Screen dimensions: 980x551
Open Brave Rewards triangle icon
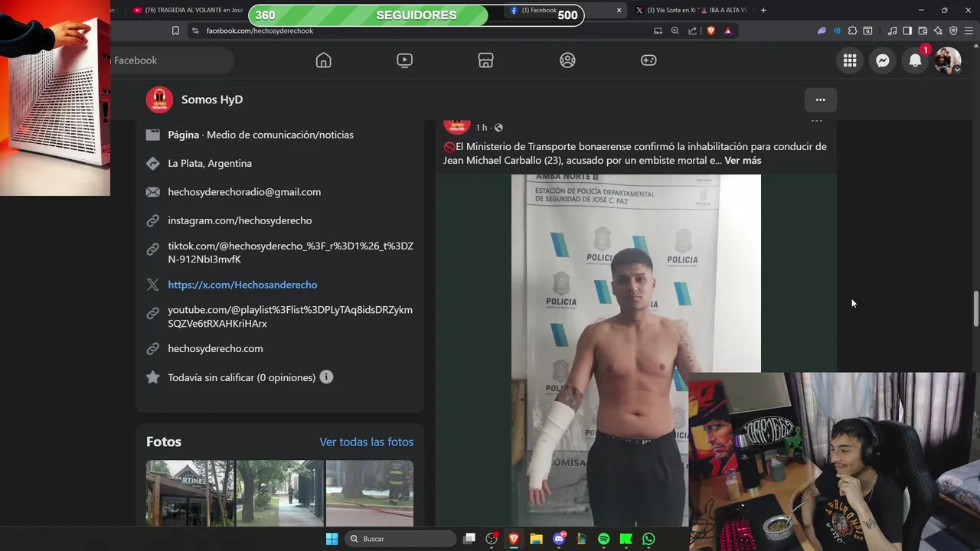(728, 31)
